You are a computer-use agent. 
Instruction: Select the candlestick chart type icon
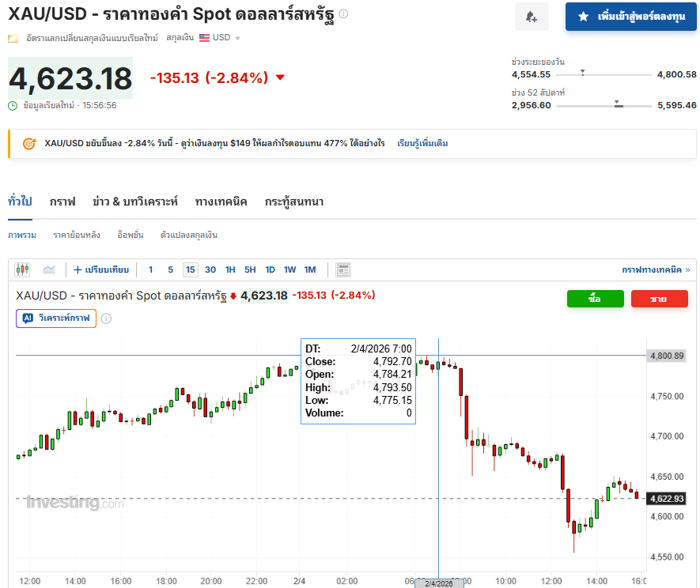click(22, 269)
